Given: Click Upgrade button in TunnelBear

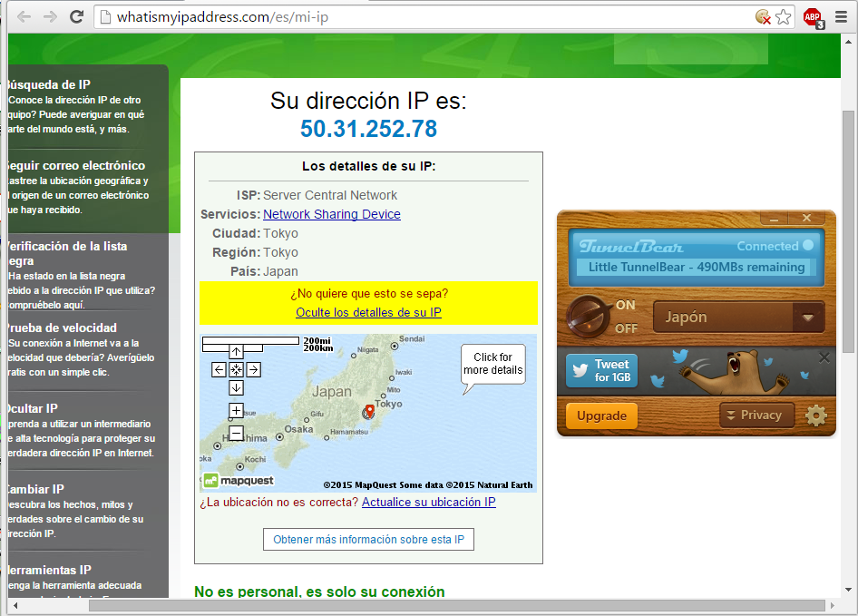Looking at the screenshot, I should point(601,416).
